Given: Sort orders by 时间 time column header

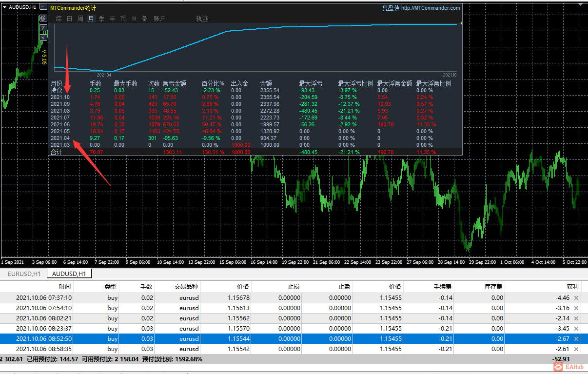Looking at the screenshot, I should [64, 287].
